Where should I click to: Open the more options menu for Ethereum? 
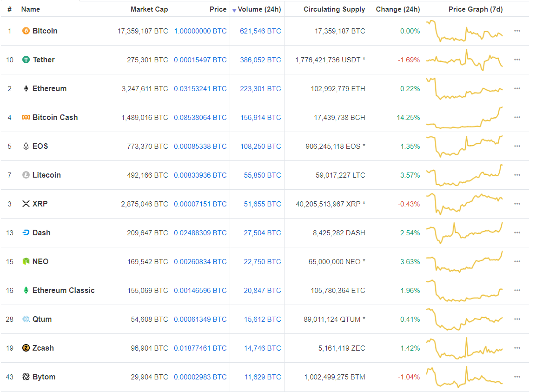517,88
